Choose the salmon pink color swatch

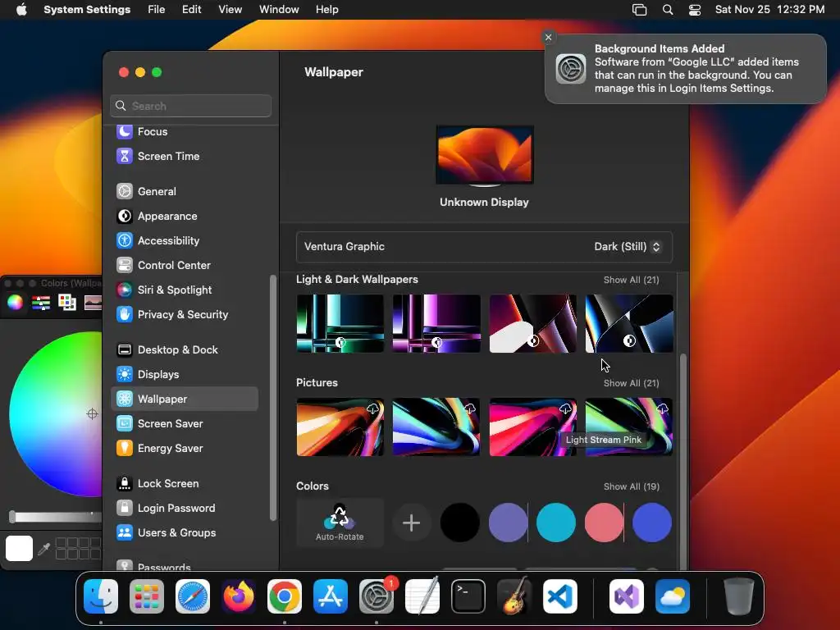coord(604,523)
